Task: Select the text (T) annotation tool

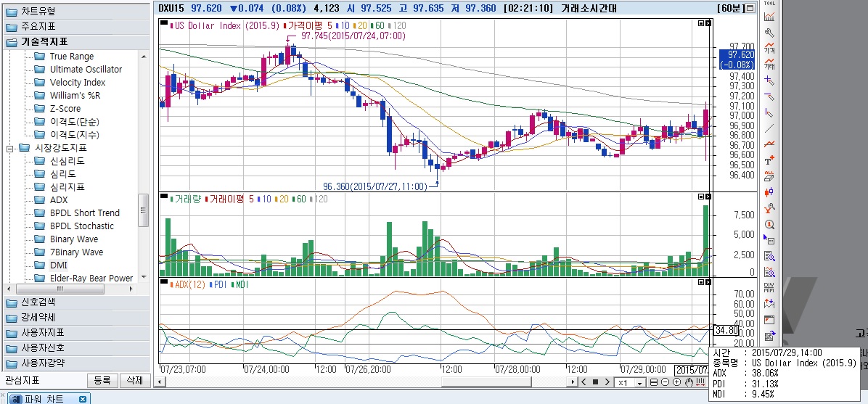Action: [x=769, y=160]
